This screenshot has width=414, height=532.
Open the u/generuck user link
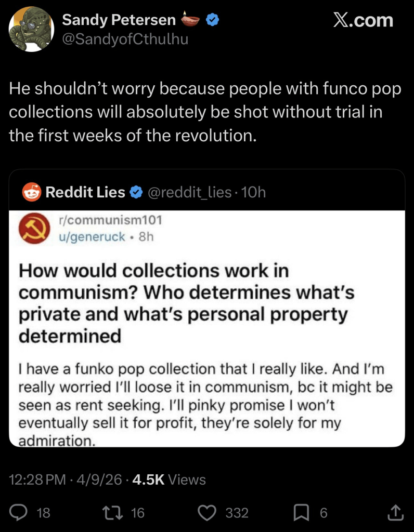click(x=93, y=237)
